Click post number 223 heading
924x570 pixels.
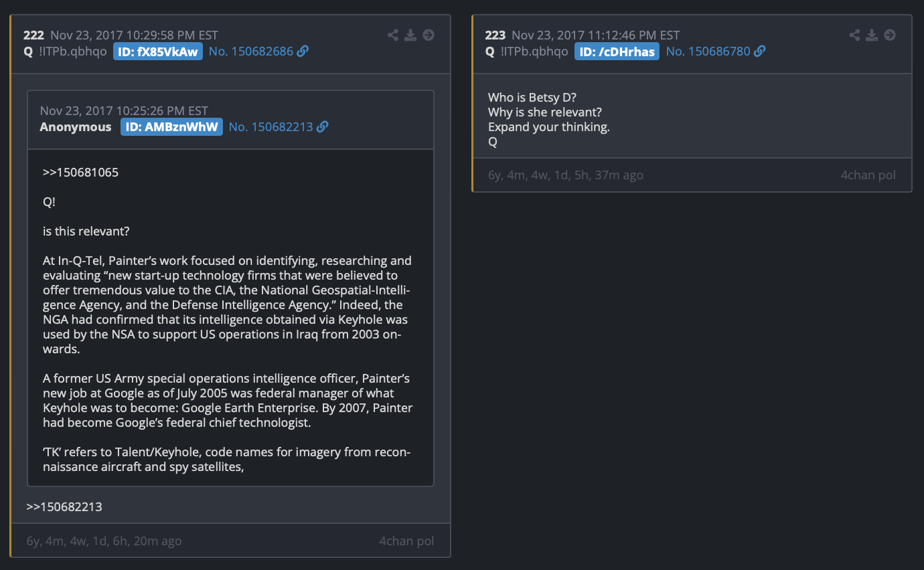[x=495, y=35]
